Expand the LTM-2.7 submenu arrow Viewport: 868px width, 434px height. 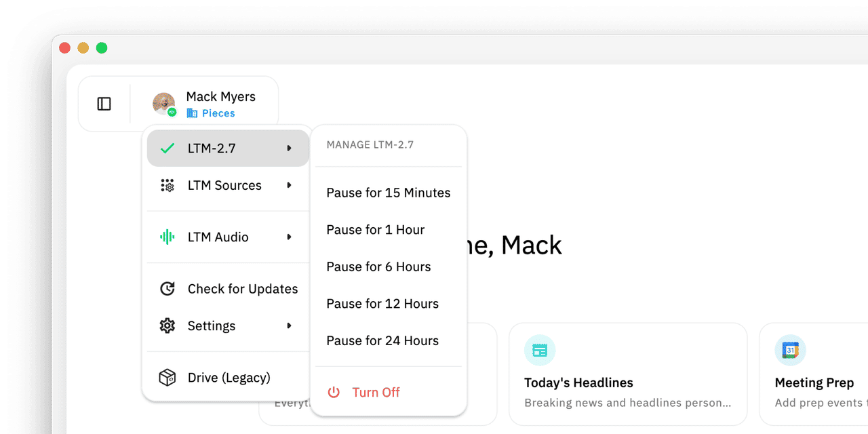[x=289, y=149]
